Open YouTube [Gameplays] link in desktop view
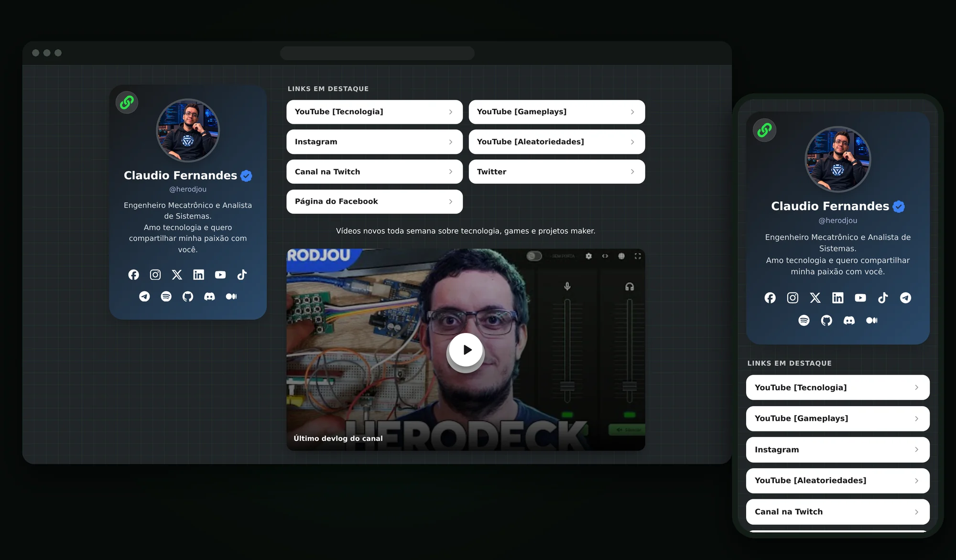Viewport: 956px width, 560px height. tap(557, 112)
